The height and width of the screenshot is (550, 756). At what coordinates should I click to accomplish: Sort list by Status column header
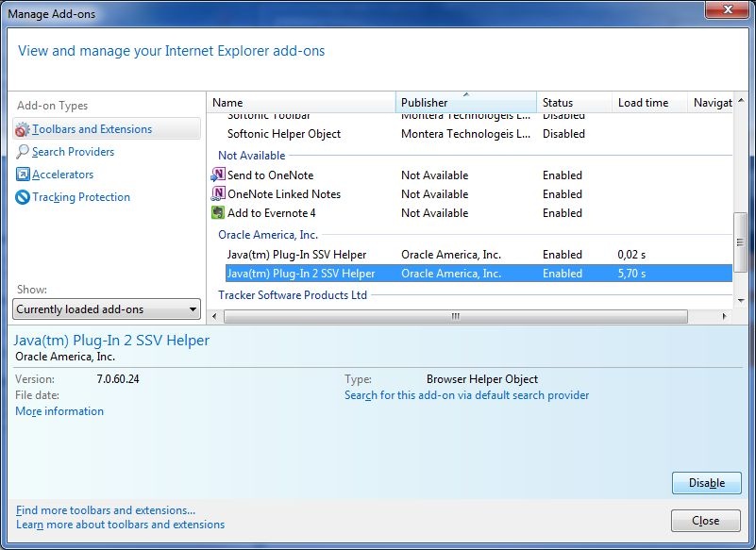pos(574,103)
